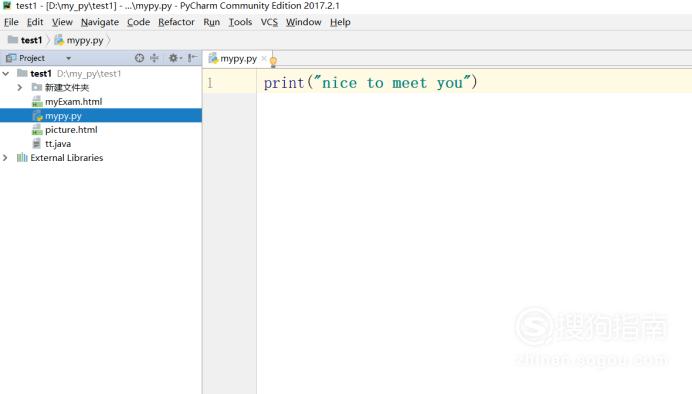Open the Refactor menu
692x394 pixels.
tap(176, 22)
